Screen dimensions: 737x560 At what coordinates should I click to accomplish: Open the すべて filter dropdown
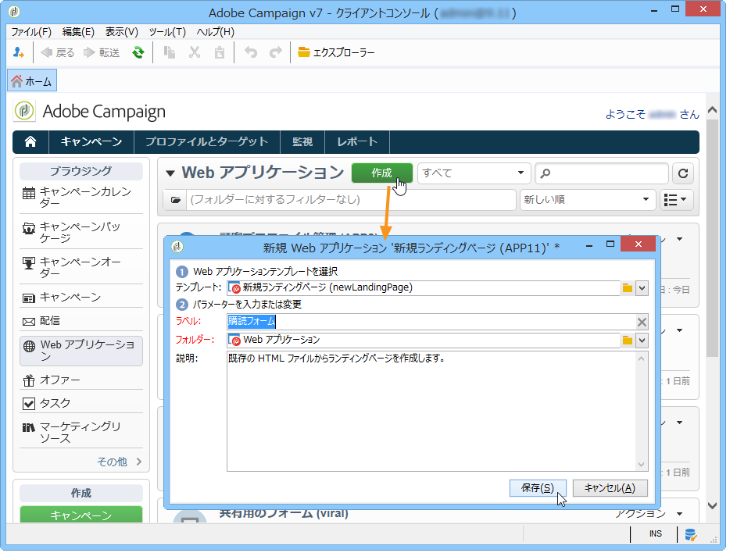(x=474, y=173)
